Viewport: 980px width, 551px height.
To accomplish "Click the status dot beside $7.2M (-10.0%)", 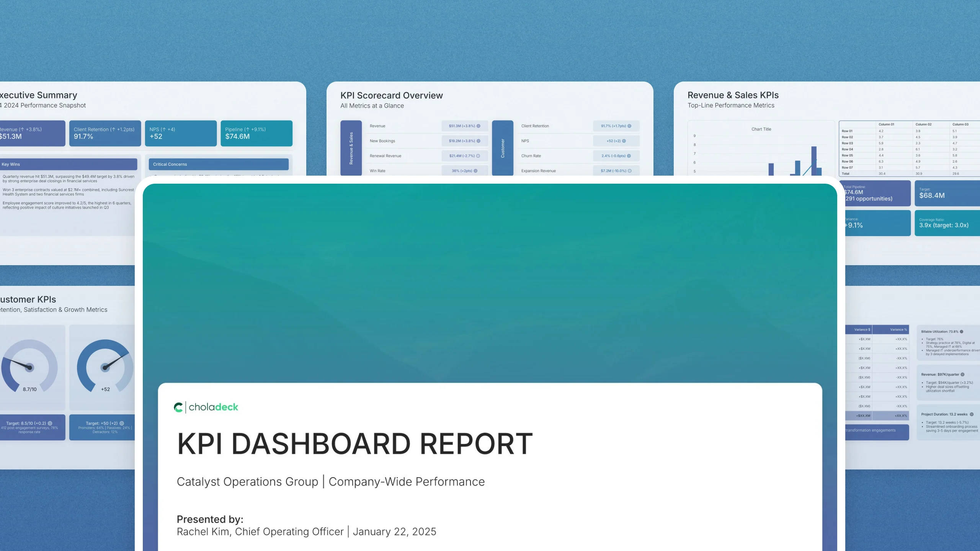I will [630, 171].
